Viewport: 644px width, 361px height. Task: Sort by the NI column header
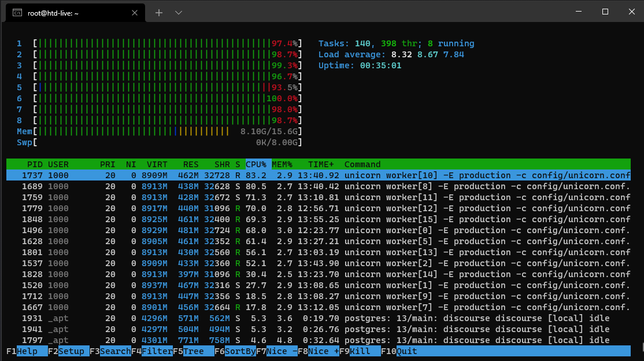coord(131,164)
